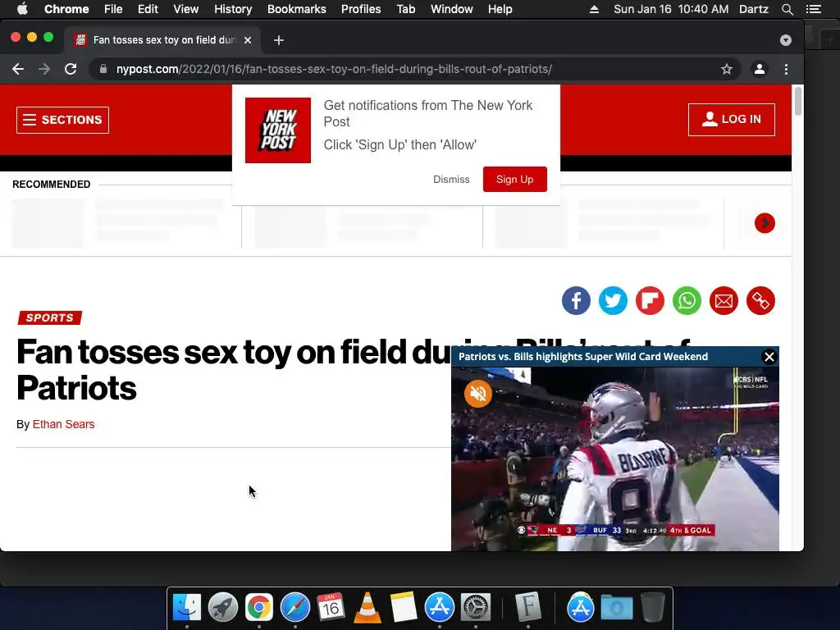
Task: Open the Apple menu
Action: (x=22, y=9)
